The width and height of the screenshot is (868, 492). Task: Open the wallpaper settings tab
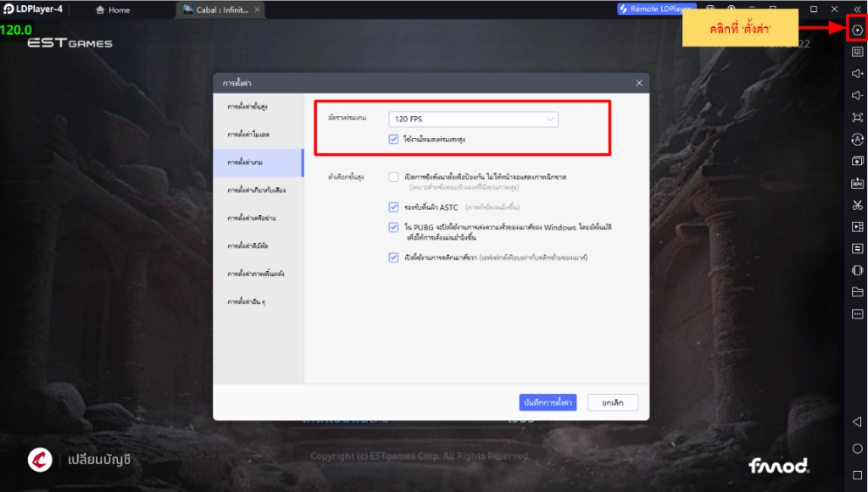[x=259, y=274]
